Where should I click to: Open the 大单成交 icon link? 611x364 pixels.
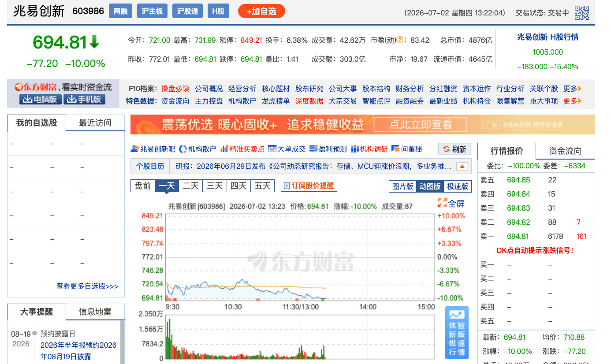(x=287, y=149)
